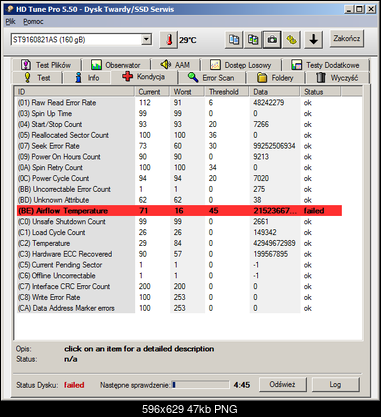Select the Uncorrectable Error Count row
Screen dimensions: 381x417
point(179,189)
